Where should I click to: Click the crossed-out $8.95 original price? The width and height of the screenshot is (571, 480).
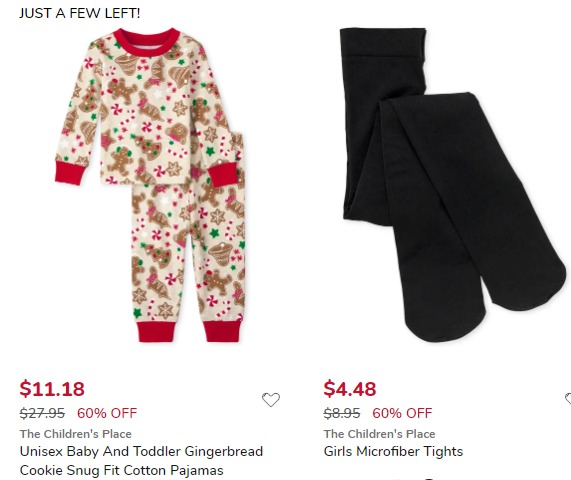click(342, 413)
